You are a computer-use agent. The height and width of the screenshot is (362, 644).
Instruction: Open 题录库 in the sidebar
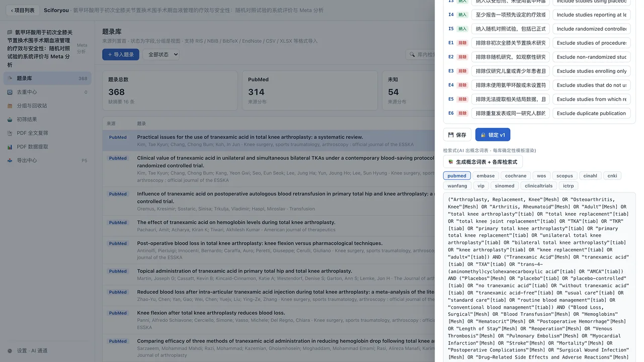[47, 78]
